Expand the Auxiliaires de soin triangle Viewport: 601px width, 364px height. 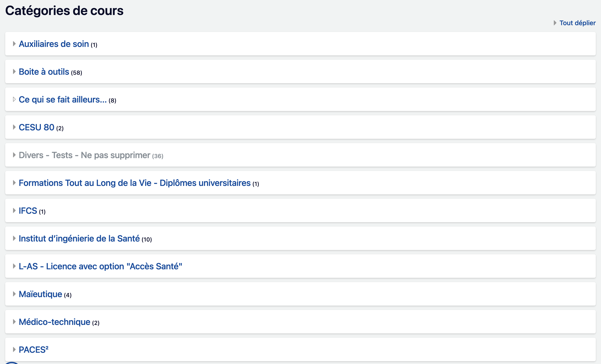(x=14, y=44)
